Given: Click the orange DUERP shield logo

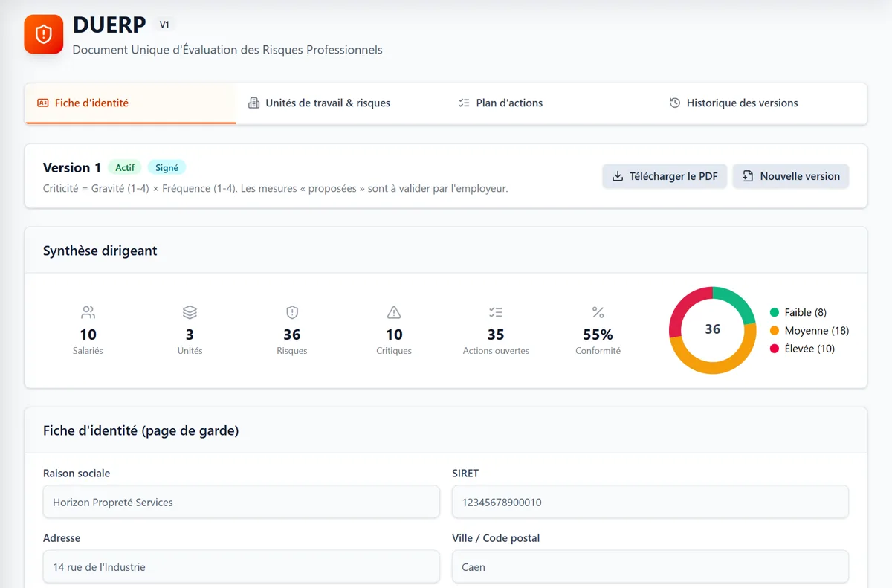Looking at the screenshot, I should [44, 34].
